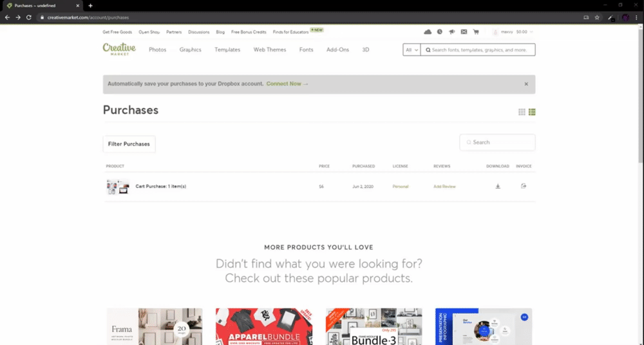Click the browser forward arrow
This screenshot has height=345, width=644.
[17, 17]
